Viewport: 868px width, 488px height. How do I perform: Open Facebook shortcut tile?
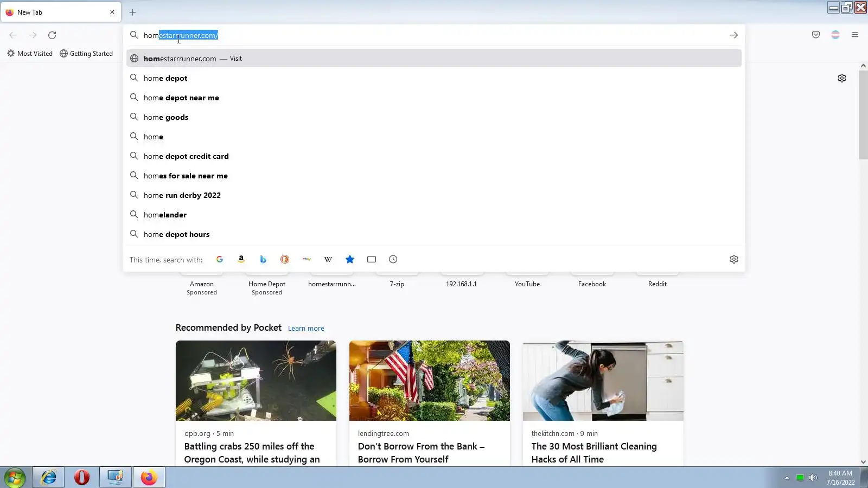592,284
